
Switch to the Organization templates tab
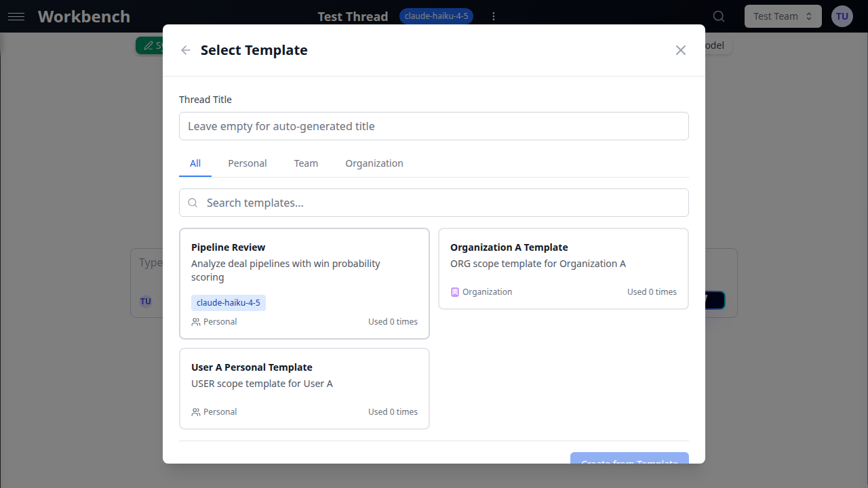coord(374,163)
